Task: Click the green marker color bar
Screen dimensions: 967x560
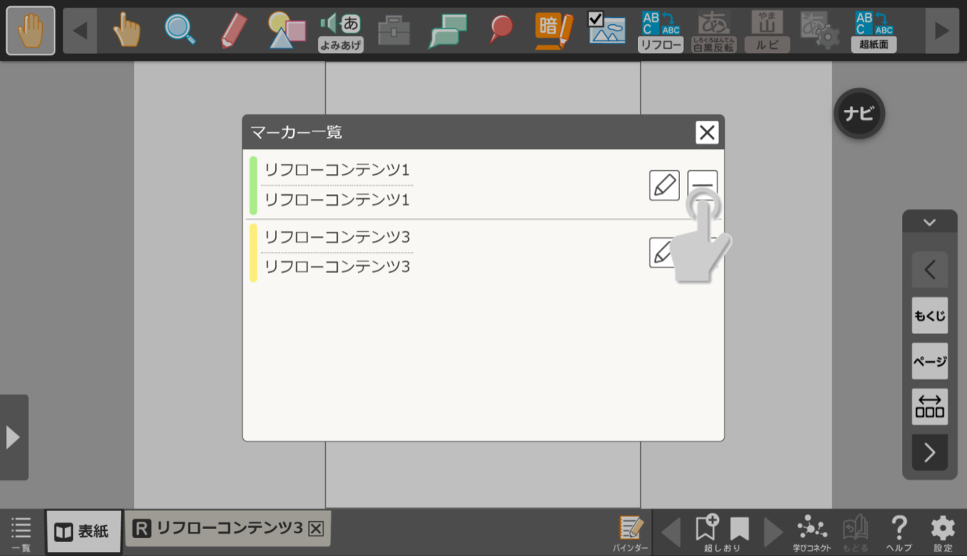Action: [253, 186]
